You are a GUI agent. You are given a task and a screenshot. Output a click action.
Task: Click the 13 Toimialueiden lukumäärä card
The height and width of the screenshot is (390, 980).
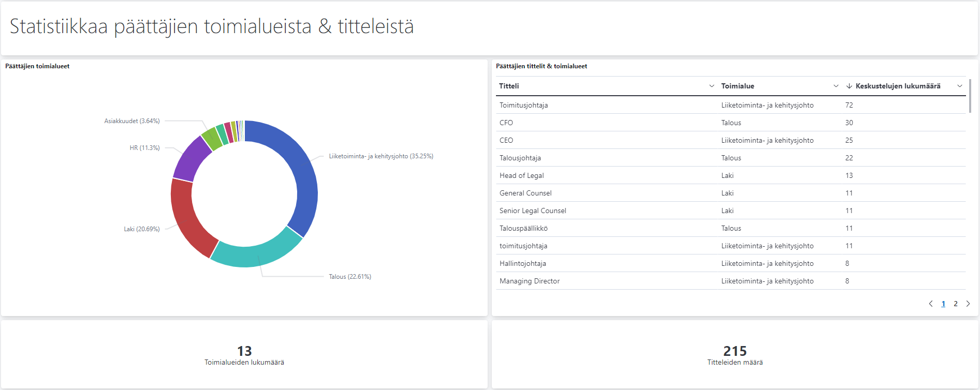click(244, 355)
